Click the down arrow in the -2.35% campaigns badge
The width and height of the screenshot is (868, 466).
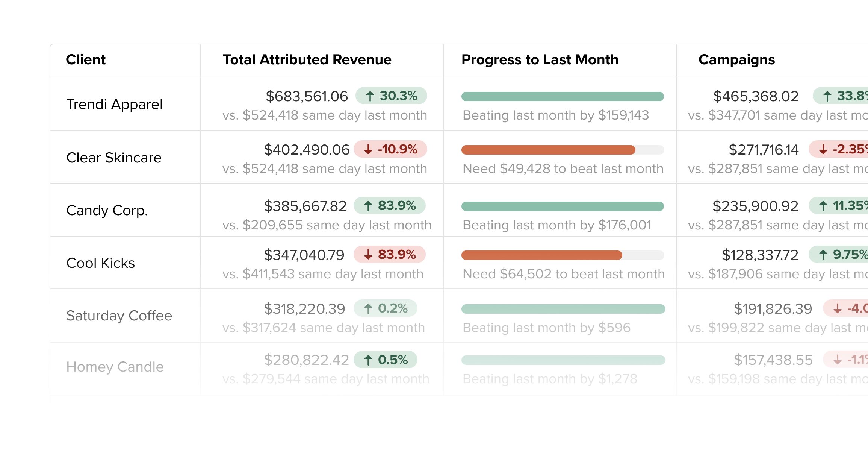click(823, 149)
